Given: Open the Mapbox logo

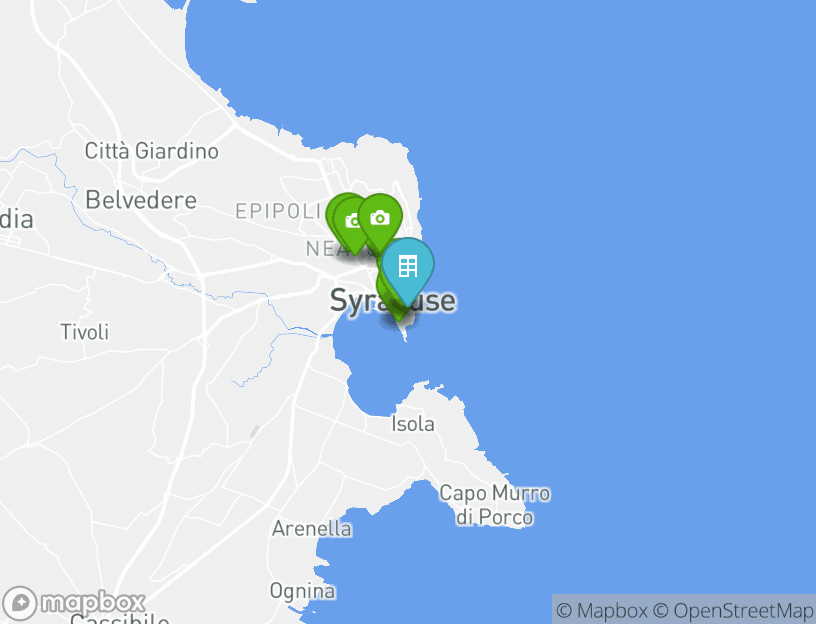Looking at the screenshot, I should coord(73,603).
